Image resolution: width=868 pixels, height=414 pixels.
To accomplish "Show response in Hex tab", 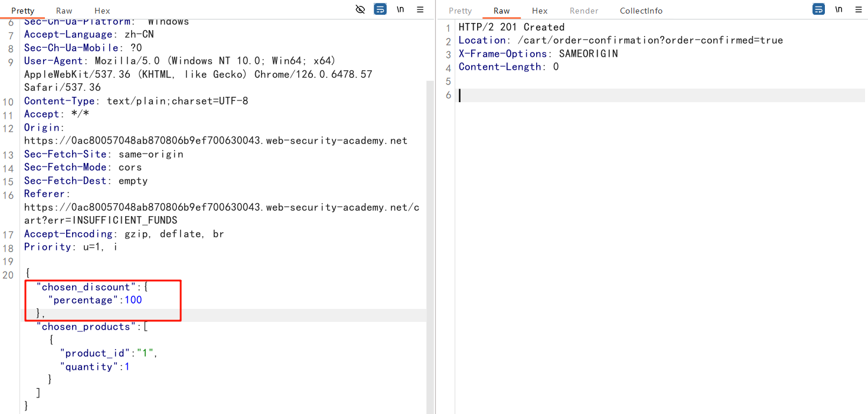I will 540,11.
